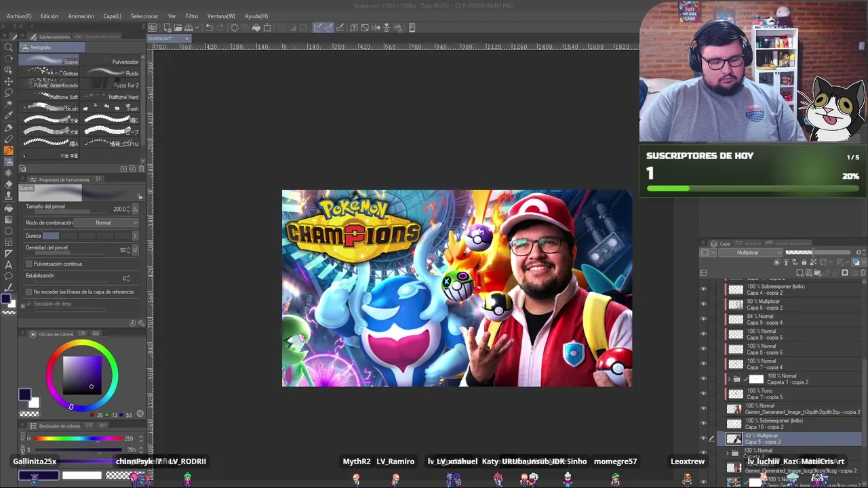Image resolution: width=868 pixels, height=488 pixels.
Task: Select the Airbrush tool in toolbar
Action: point(9,162)
